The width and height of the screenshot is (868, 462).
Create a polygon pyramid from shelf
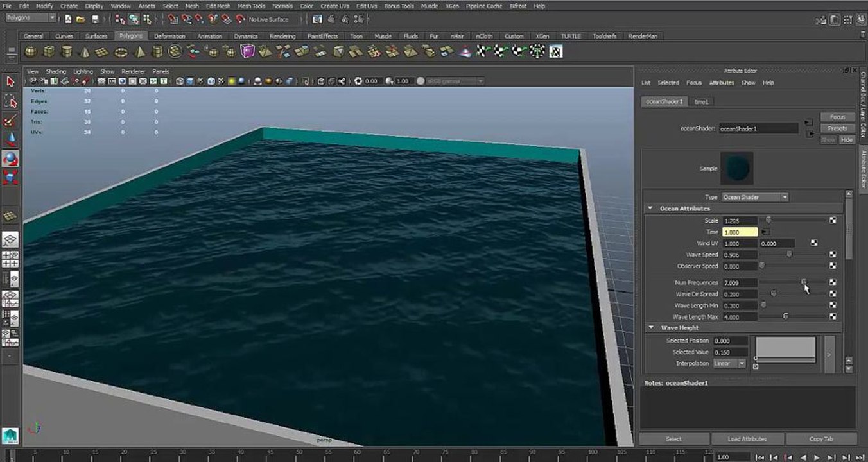(x=139, y=51)
